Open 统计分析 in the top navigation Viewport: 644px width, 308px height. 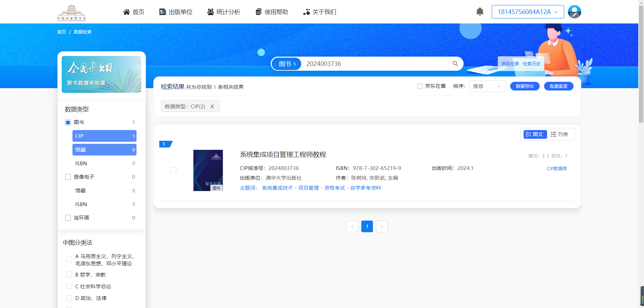pyautogui.click(x=224, y=12)
